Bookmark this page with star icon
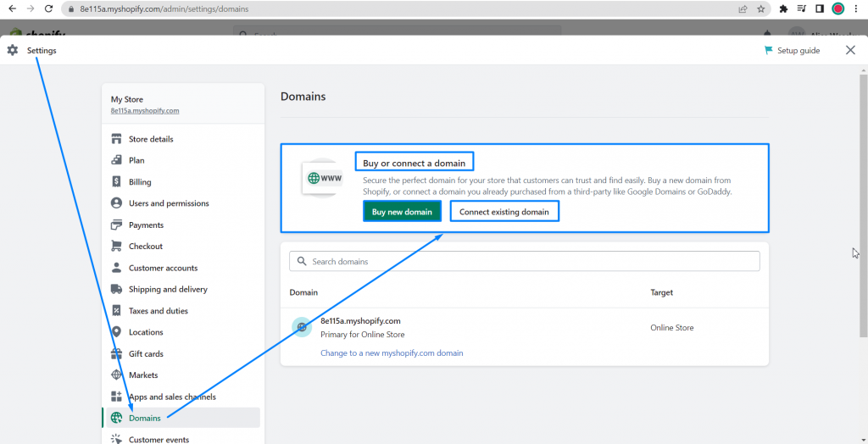This screenshot has width=868, height=444. [x=761, y=8]
